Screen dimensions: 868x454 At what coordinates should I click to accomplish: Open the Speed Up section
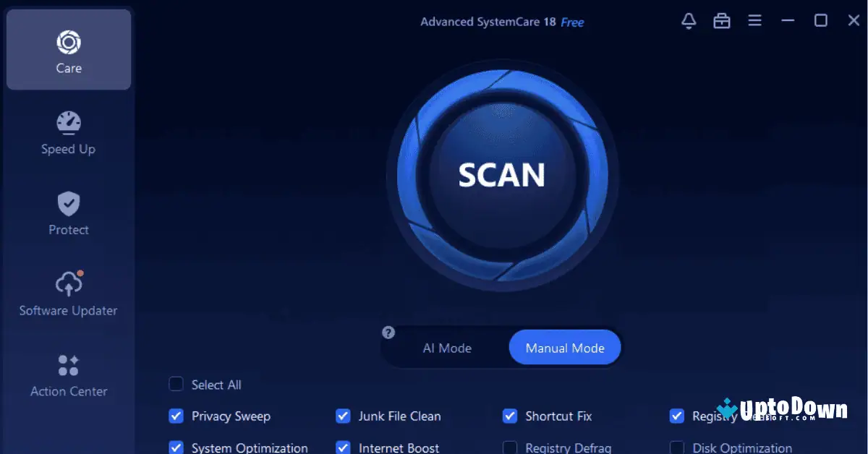tap(69, 134)
